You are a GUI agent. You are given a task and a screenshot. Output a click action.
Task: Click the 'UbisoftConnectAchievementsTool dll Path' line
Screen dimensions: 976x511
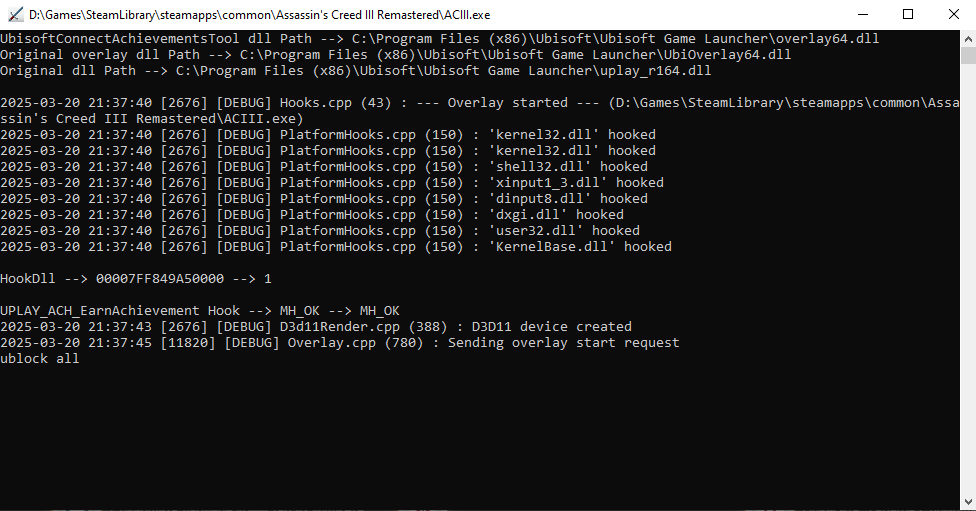[x=440, y=39]
